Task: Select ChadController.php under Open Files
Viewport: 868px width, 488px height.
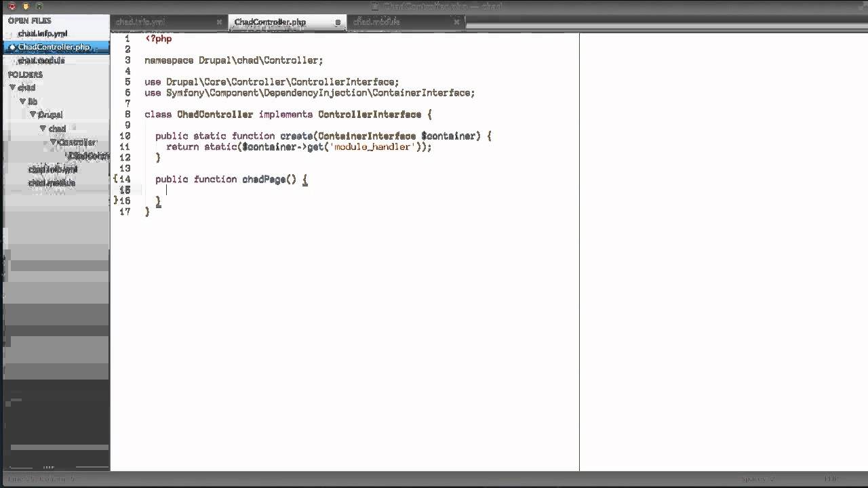Action: pyautogui.click(x=54, y=47)
